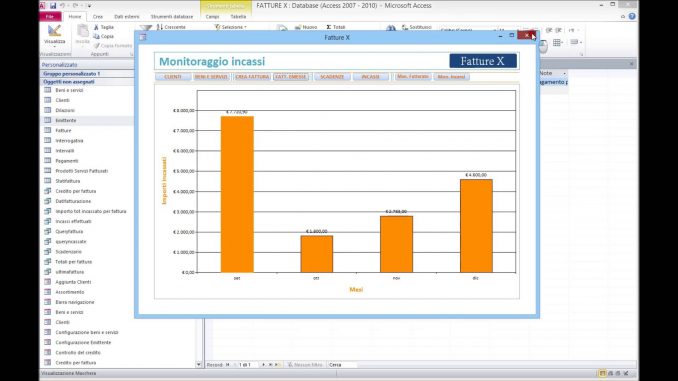Screen dimensions: 678x381
Task: Click the Nessun filtro indicator
Action: click(x=305, y=365)
